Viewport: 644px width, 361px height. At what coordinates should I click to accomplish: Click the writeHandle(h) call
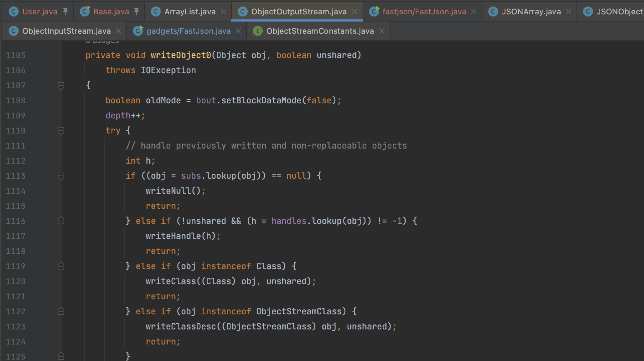(183, 236)
